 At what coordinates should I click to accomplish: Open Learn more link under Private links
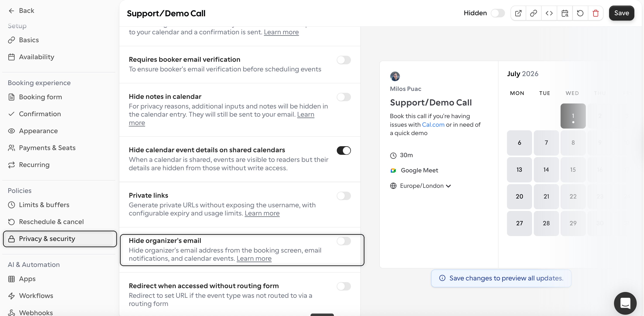pos(262,214)
